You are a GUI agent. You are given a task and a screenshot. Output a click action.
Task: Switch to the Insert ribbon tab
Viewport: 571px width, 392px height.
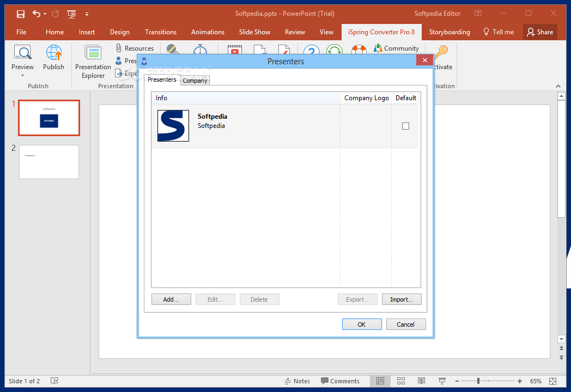coord(87,32)
